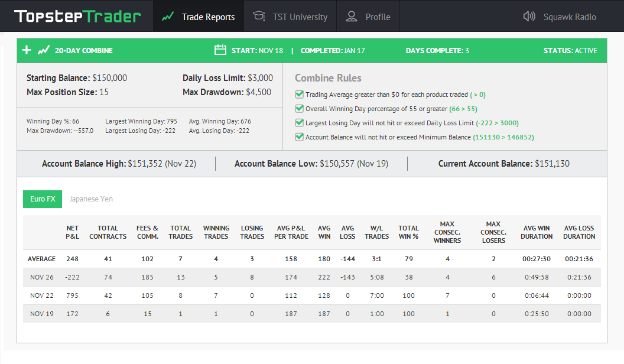This screenshot has height=364, width=624.
Task: Click the Largest Losing Day rule checkbox
Action: point(299,123)
